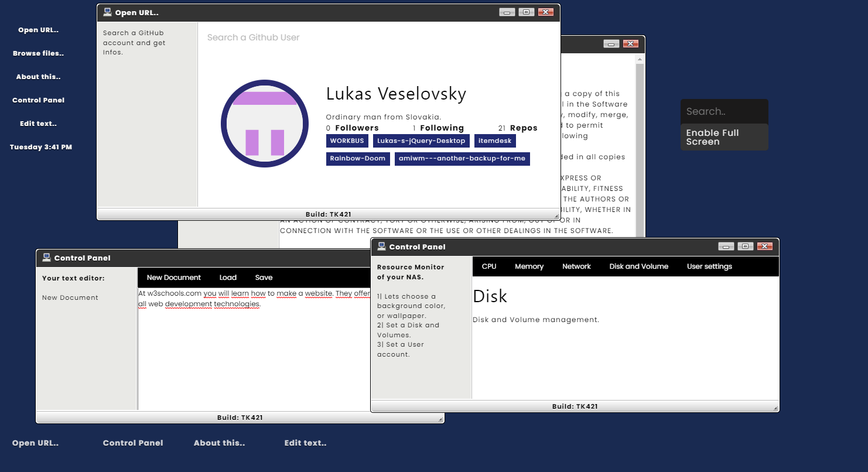
Task: Open the Memory tab
Action: click(529, 266)
